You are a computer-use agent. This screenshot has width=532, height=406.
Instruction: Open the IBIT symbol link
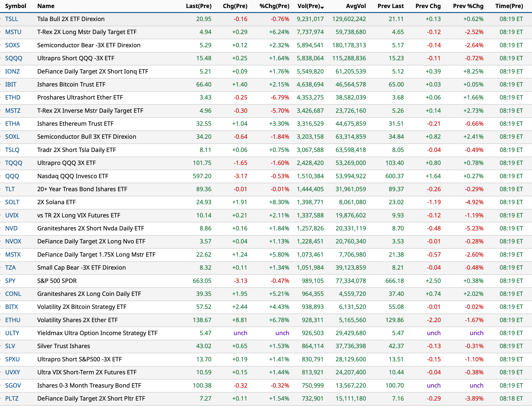11,84
